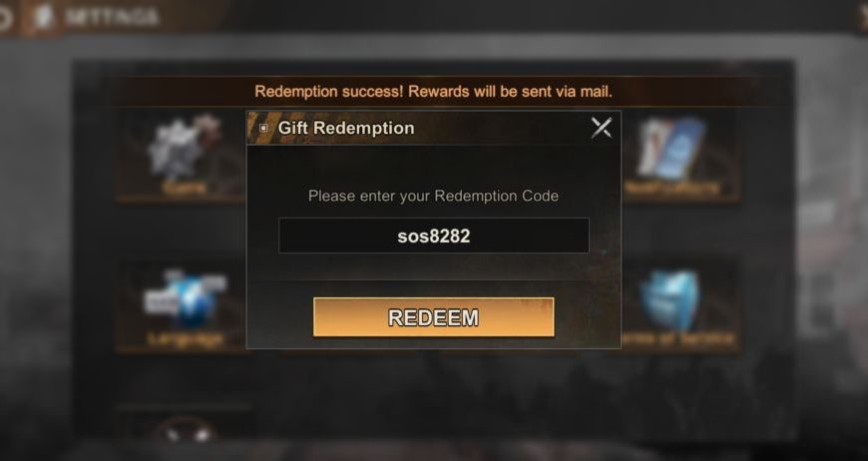Go back using the top-left round arrow button
Screen dimensions: 868x461
[x=4, y=18]
